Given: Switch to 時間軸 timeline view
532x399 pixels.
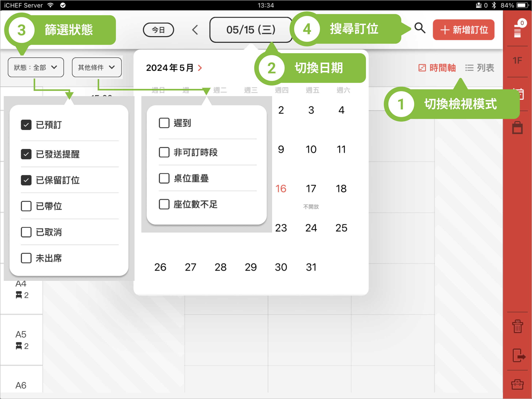Looking at the screenshot, I should tap(437, 68).
